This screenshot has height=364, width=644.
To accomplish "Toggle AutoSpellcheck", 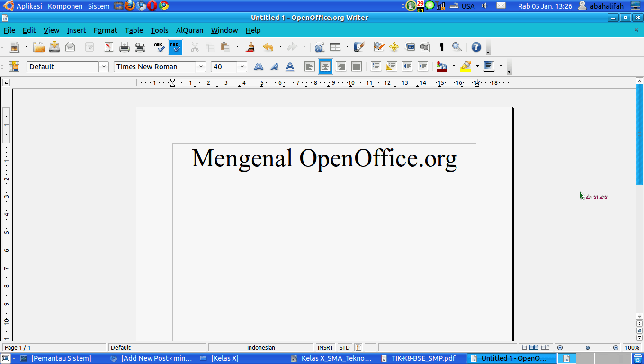I will pos(175,47).
